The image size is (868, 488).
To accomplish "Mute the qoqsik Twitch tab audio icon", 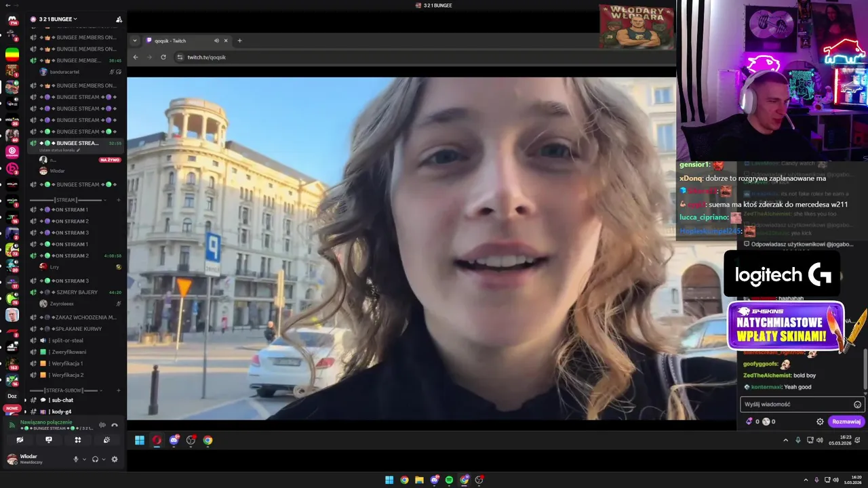I will [216, 41].
